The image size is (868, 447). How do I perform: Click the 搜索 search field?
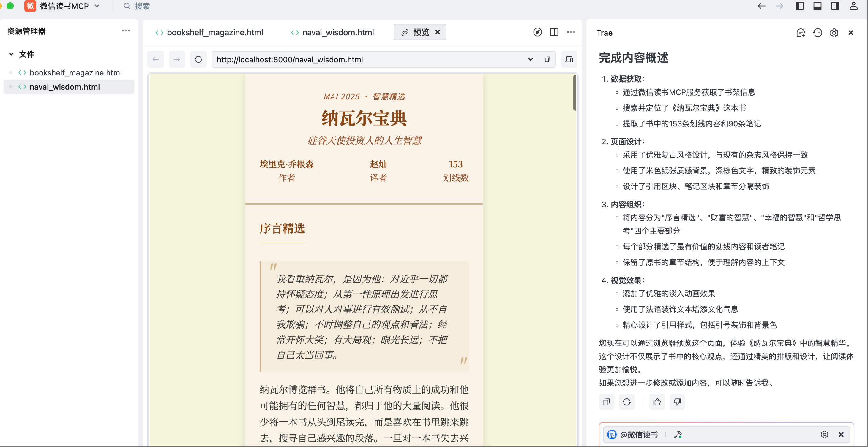[x=142, y=6]
